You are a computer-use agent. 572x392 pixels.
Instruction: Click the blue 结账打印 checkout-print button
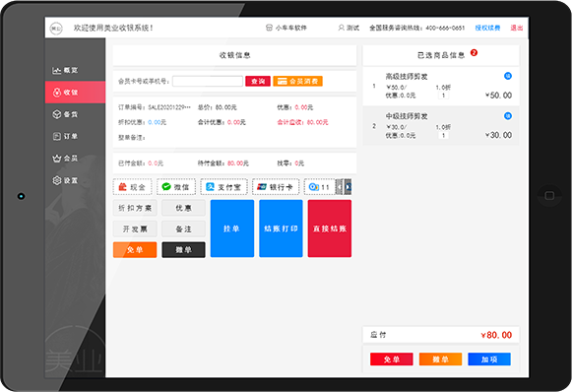pyautogui.click(x=281, y=229)
